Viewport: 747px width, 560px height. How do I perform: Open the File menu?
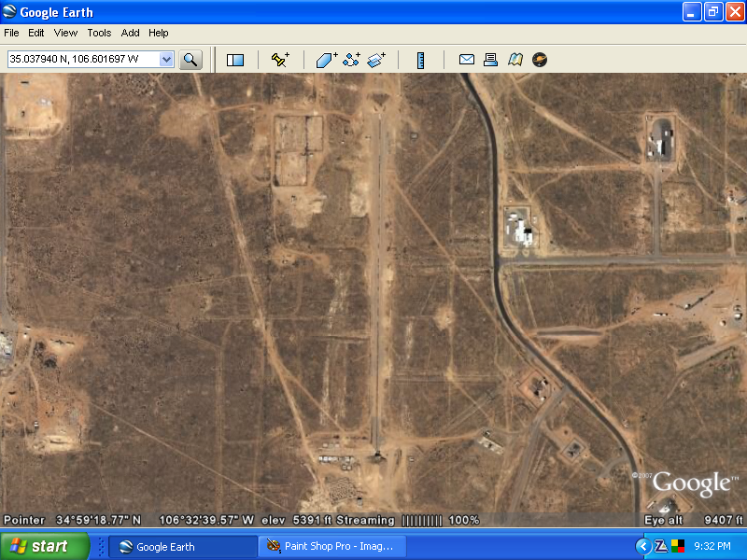[11, 33]
